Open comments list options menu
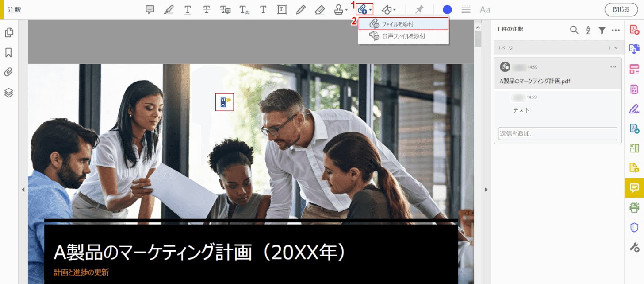The height and width of the screenshot is (284, 644). pyautogui.click(x=616, y=30)
